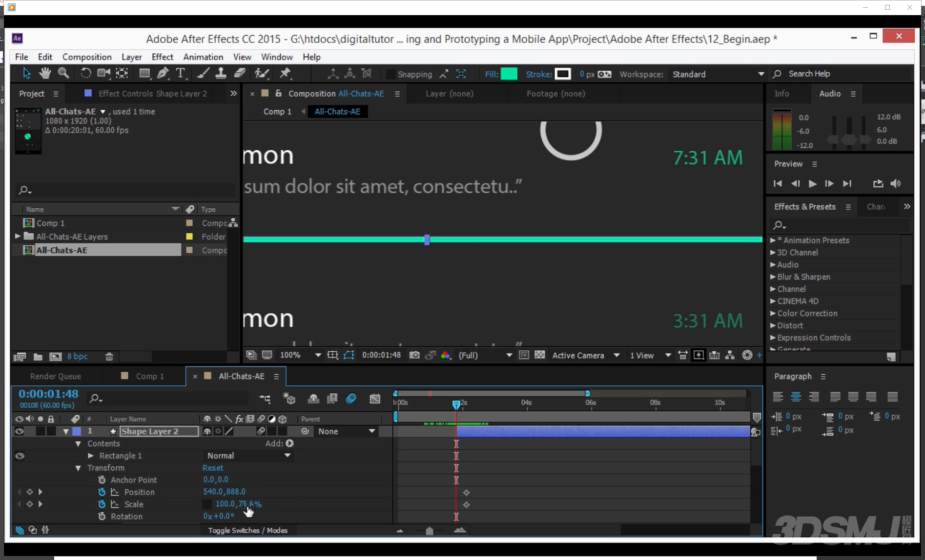Click Toggle Switches / Modes button
Screen dimensions: 925x560
(x=247, y=530)
